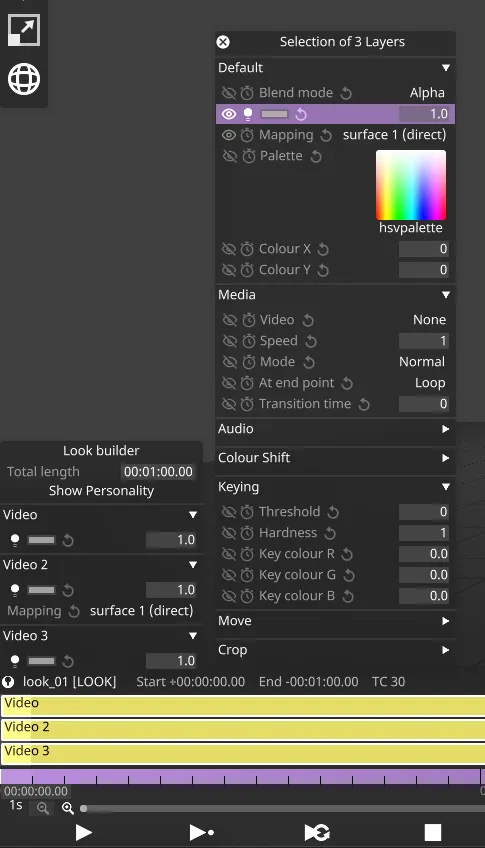Toggle visibility eye for Palette
The height and width of the screenshot is (848, 485).
tap(229, 156)
